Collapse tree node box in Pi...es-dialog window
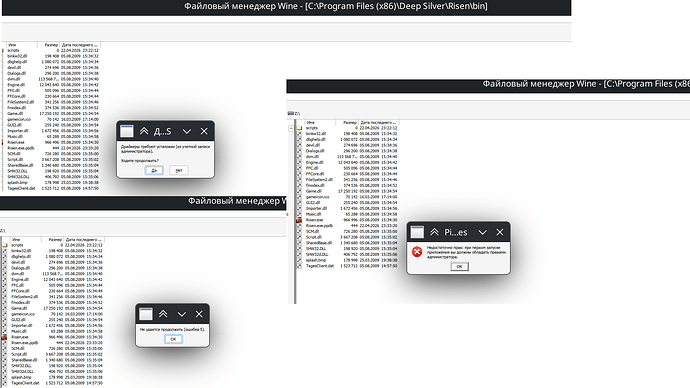 [x=291, y=128]
